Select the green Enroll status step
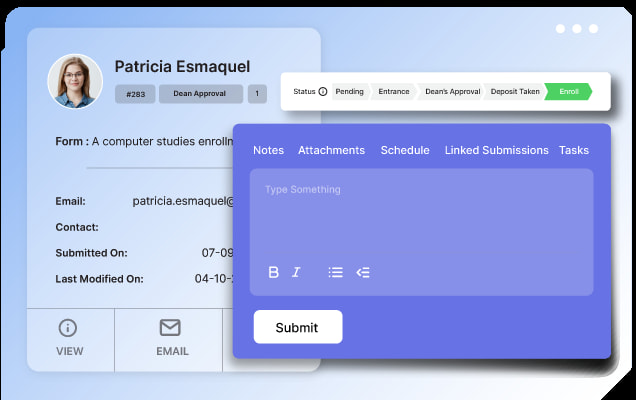 tap(569, 92)
